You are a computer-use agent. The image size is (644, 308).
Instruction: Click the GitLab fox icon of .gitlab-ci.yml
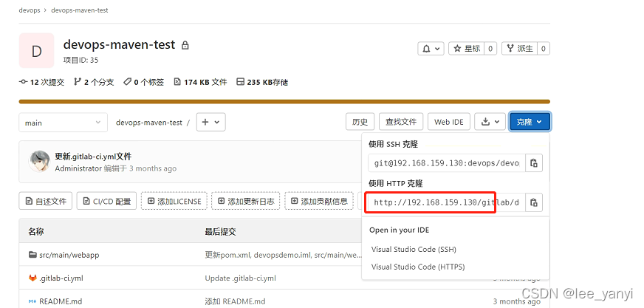[x=32, y=278]
